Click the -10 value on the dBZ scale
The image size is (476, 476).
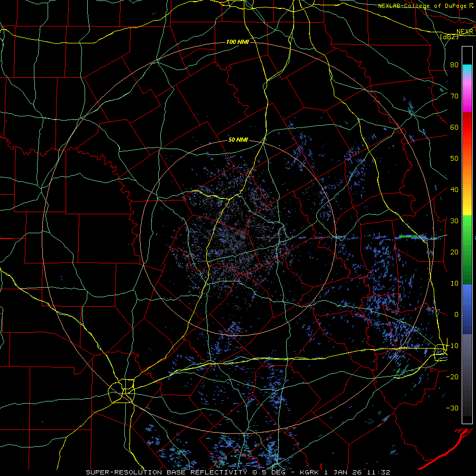(452, 346)
